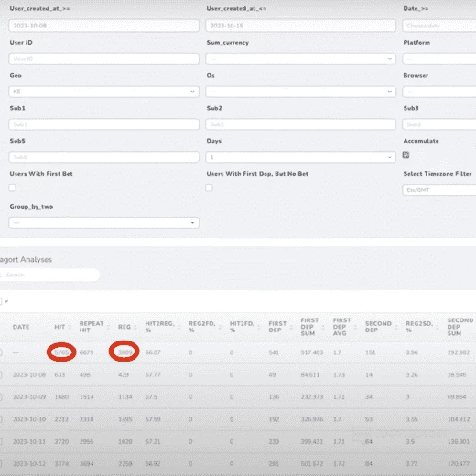Sort by the REG column sort icon

point(135,327)
